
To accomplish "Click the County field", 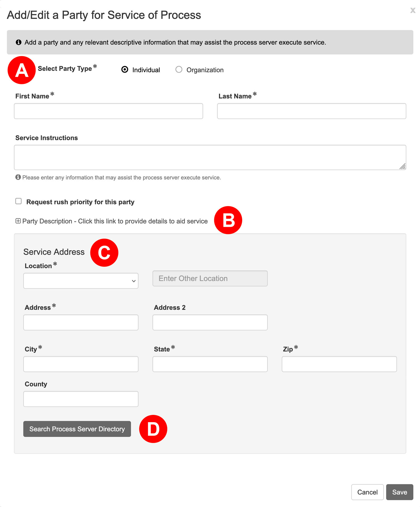I will pyautogui.click(x=81, y=399).
